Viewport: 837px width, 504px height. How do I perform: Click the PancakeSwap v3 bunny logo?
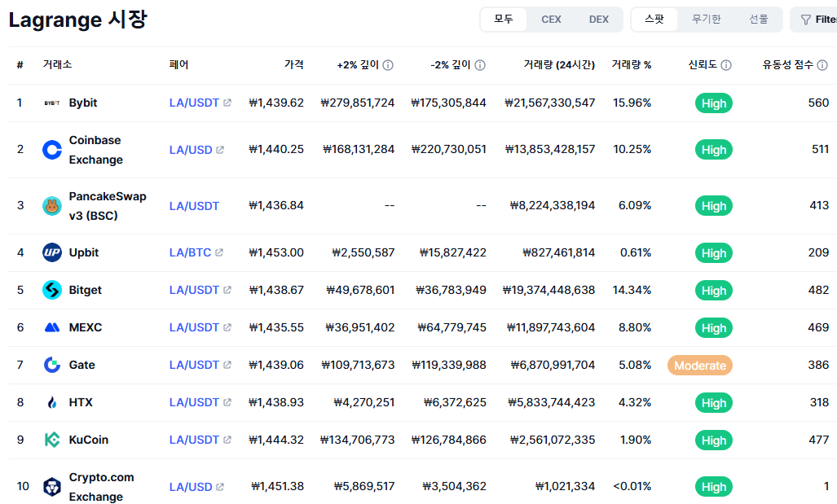point(52,206)
